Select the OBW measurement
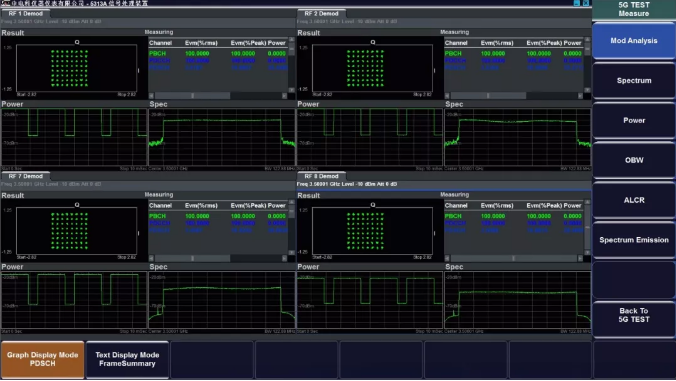The height and width of the screenshot is (381, 676). coord(634,160)
